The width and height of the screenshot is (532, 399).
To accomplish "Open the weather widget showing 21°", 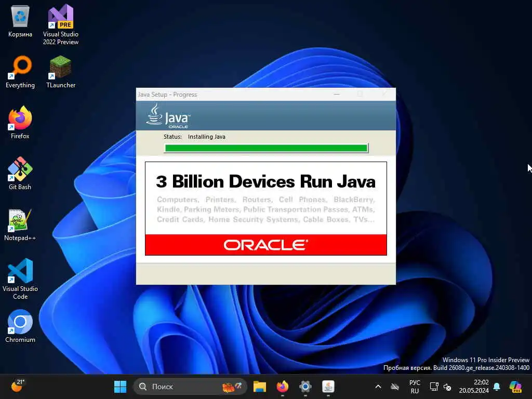I will [18, 386].
